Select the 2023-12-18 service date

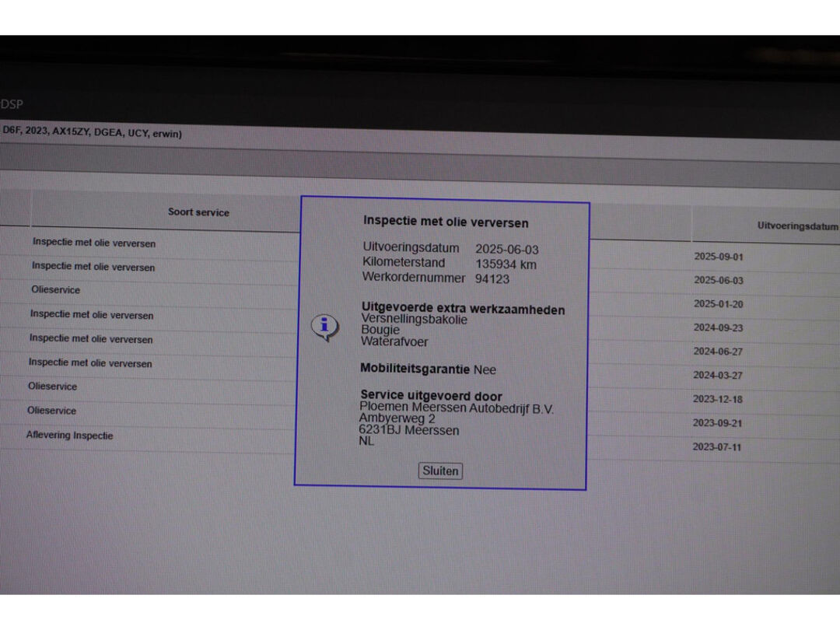[x=717, y=399]
